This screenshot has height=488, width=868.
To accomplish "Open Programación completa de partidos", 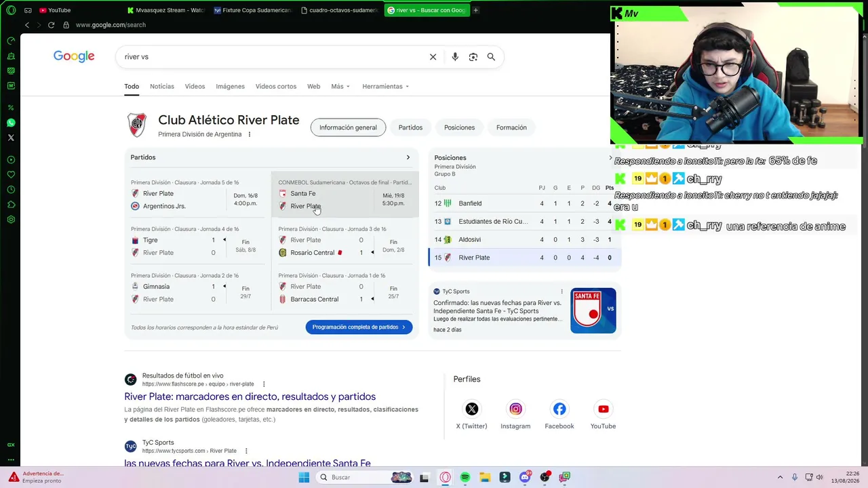I will 359,327.
